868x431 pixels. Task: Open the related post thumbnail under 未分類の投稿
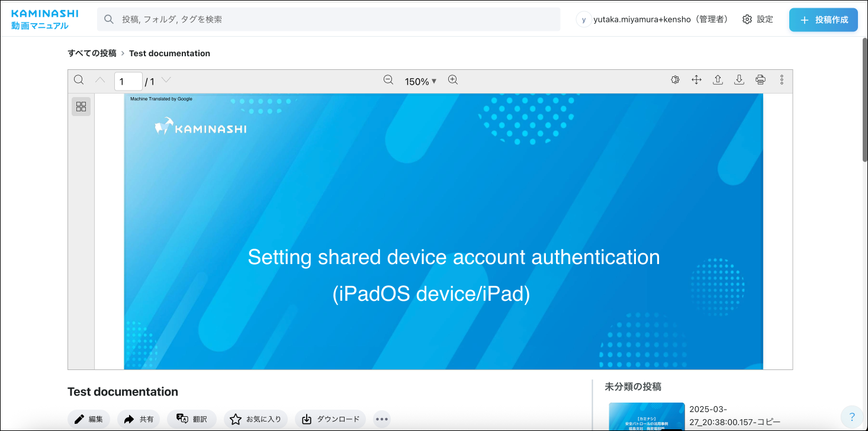647,417
